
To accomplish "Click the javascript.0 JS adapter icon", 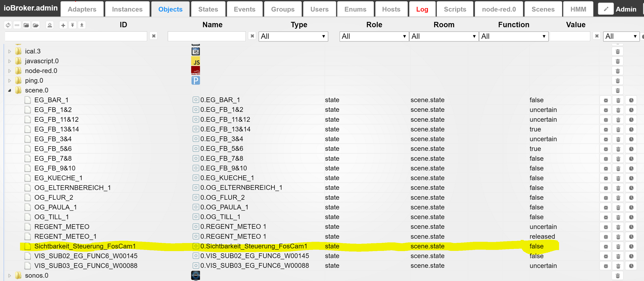I will (x=196, y=61).
